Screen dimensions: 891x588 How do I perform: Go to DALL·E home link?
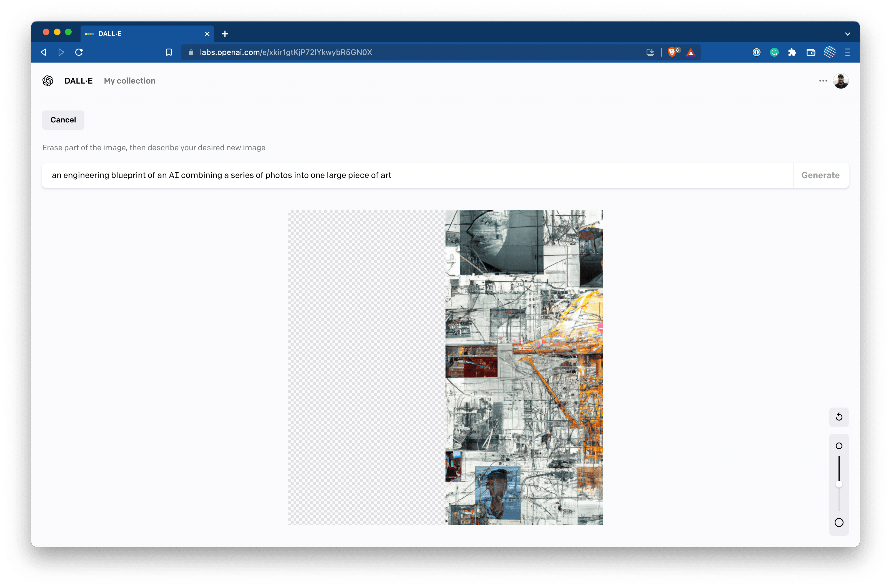pyautogui.click(x=78, y=81)
